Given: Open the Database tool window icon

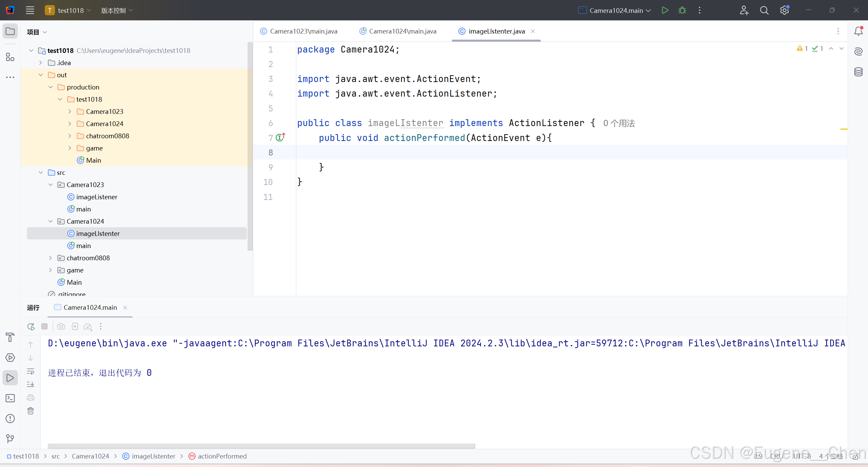Looking at the screenshot, I should [858, 72].
